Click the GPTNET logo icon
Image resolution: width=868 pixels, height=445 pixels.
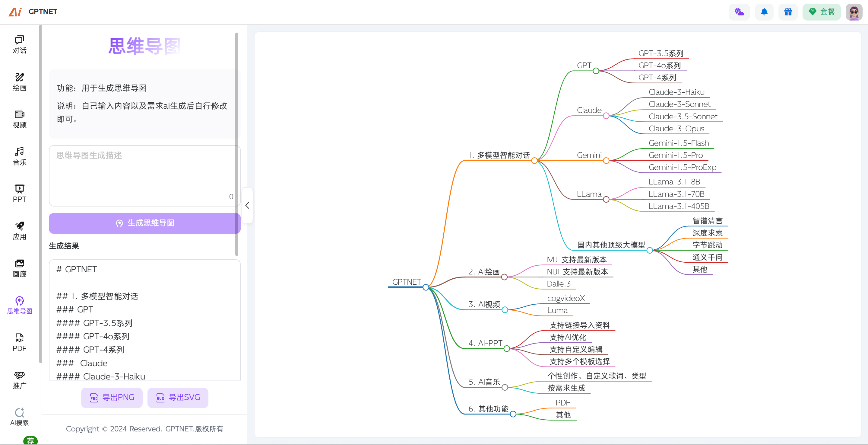point(15,12)
